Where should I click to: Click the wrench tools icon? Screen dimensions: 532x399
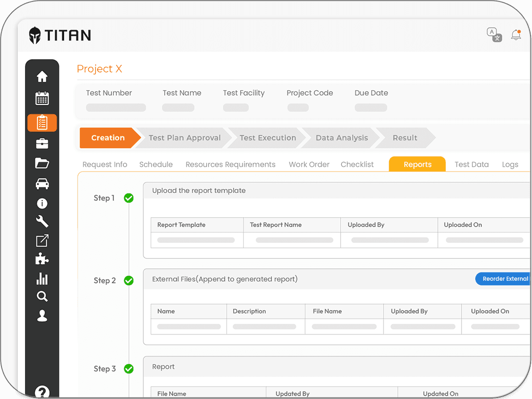click(42, 222)
